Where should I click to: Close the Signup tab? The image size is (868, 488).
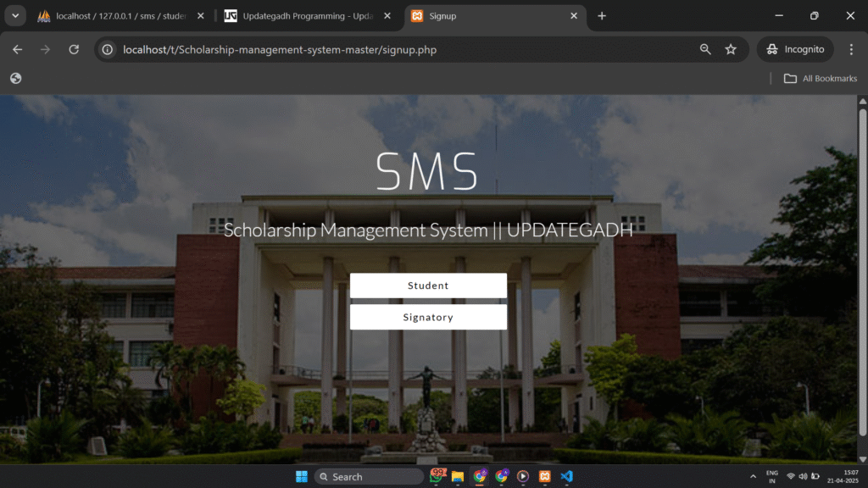[x=574, y=16]
